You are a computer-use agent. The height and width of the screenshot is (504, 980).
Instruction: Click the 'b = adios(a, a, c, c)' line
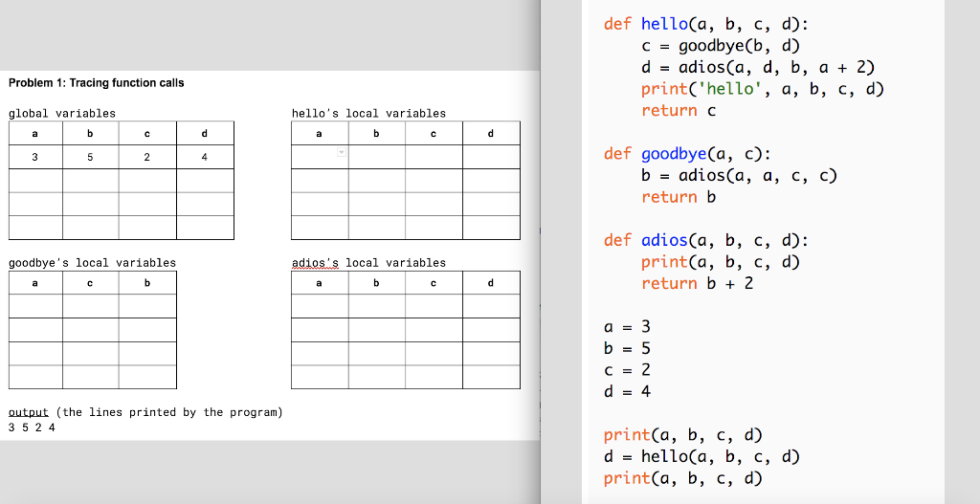point(739,176)
